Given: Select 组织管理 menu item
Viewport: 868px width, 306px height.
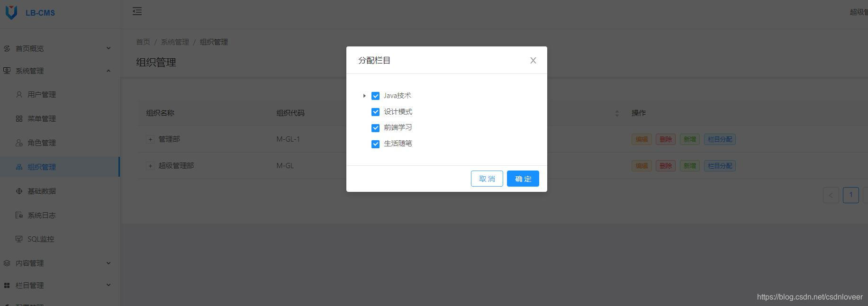Looking at the screenshot, I should tap(60, 167).
